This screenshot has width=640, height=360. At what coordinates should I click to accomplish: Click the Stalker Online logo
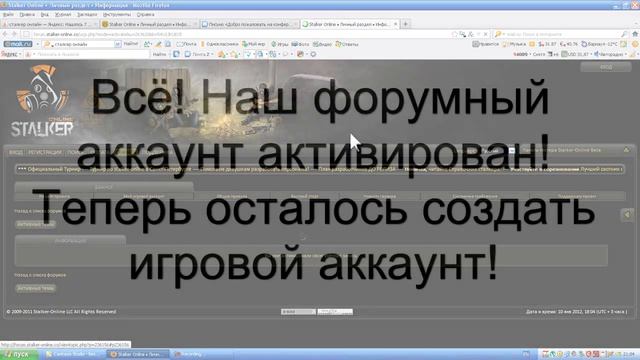click(42, 101)
